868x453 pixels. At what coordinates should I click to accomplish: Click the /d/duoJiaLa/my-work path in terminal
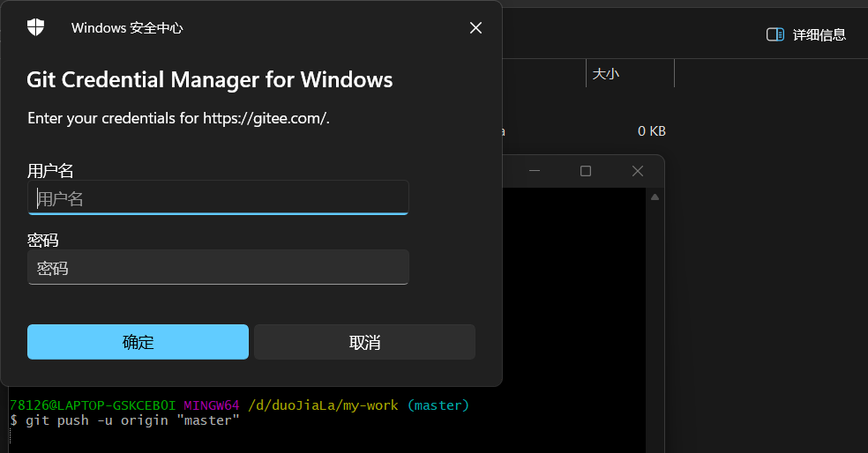pyautogui.click(x=323, y=405)
